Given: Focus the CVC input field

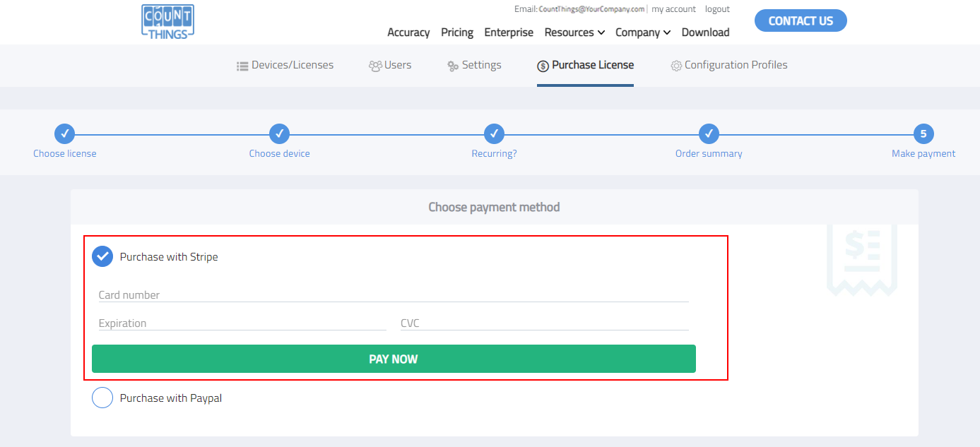Looking at the screenshot, I should [544, 323].
